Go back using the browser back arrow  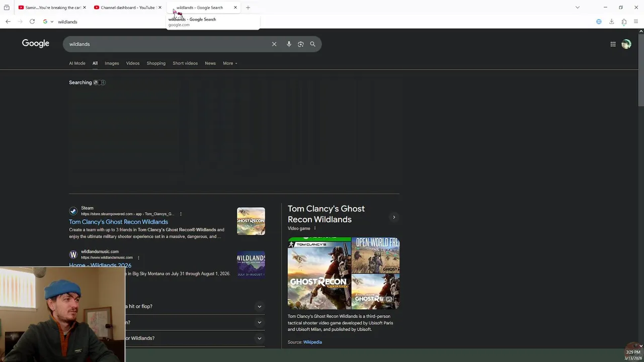pyautogui.click(x=8, y=22)
